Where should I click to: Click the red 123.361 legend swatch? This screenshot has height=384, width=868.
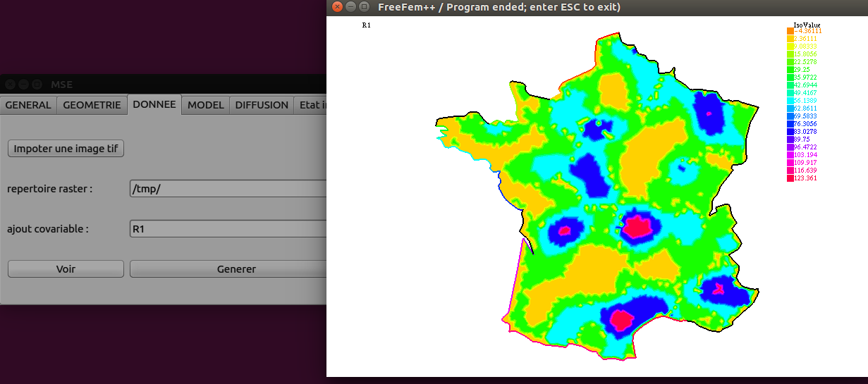(x=790, y=178)
